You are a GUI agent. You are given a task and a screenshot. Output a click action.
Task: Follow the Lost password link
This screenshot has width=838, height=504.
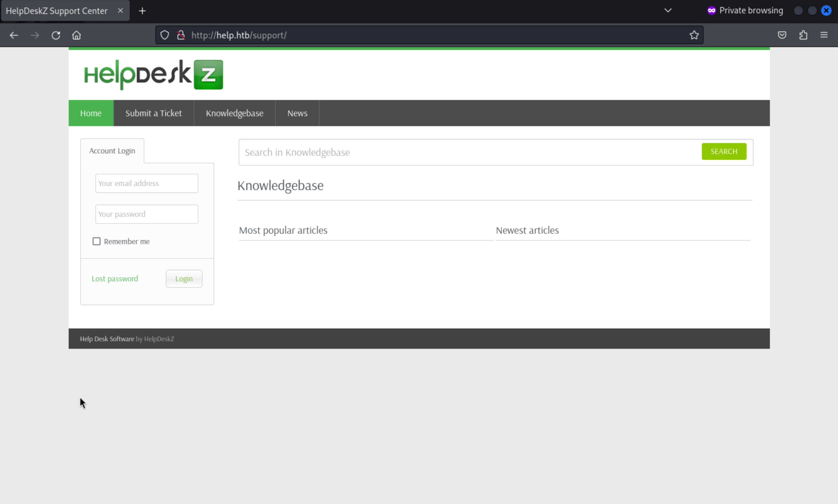tap(115, 279)
